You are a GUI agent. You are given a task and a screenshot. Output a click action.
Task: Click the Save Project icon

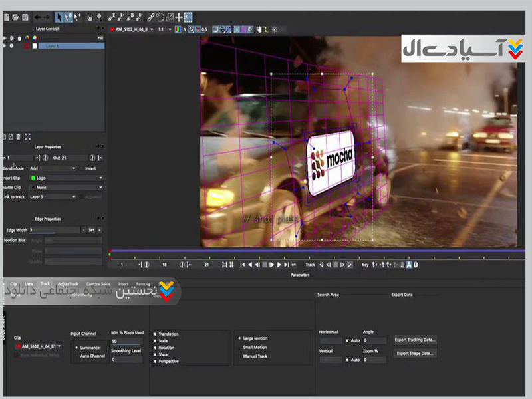click(25, 17)
